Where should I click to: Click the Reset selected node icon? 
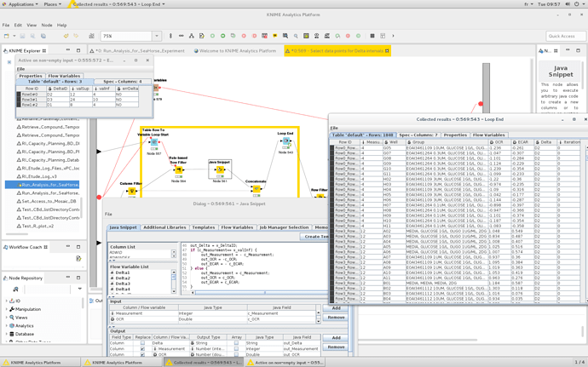pyautogui.click(x=264, y=36)
